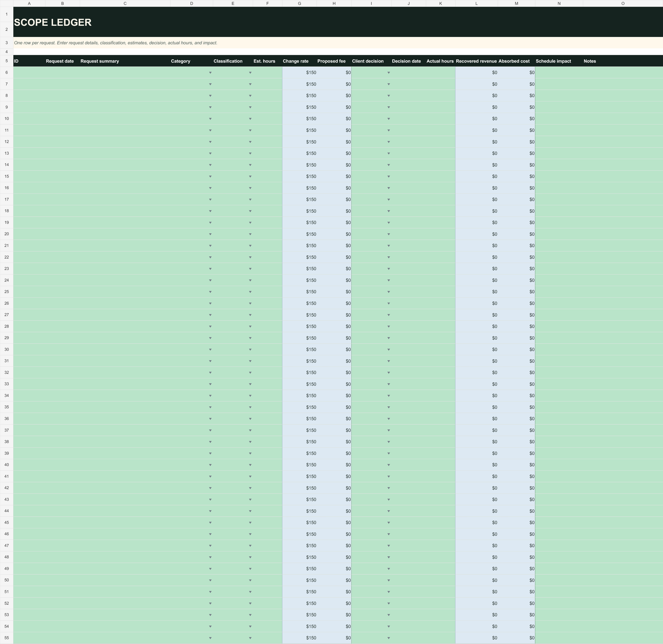Open the Client decision dropdown in row 45
This screenshot has height=644, width=663.
click(389, 523)
